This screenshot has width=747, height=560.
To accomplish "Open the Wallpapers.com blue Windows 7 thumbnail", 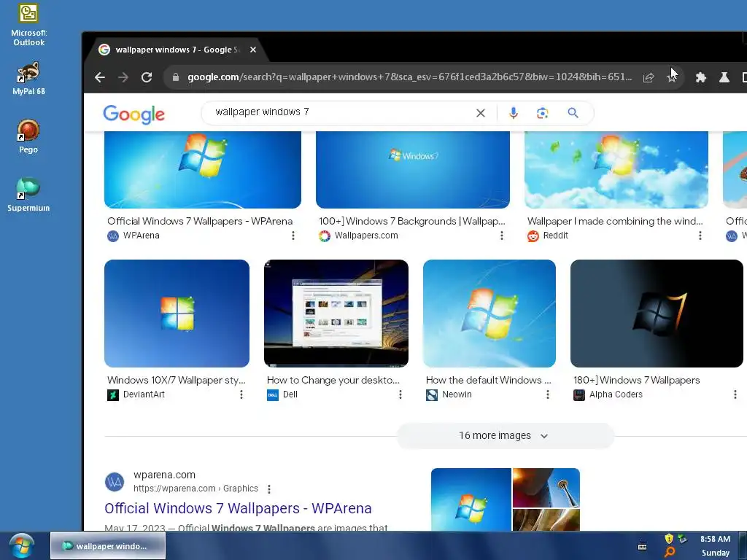I will [x=413, y=169].
